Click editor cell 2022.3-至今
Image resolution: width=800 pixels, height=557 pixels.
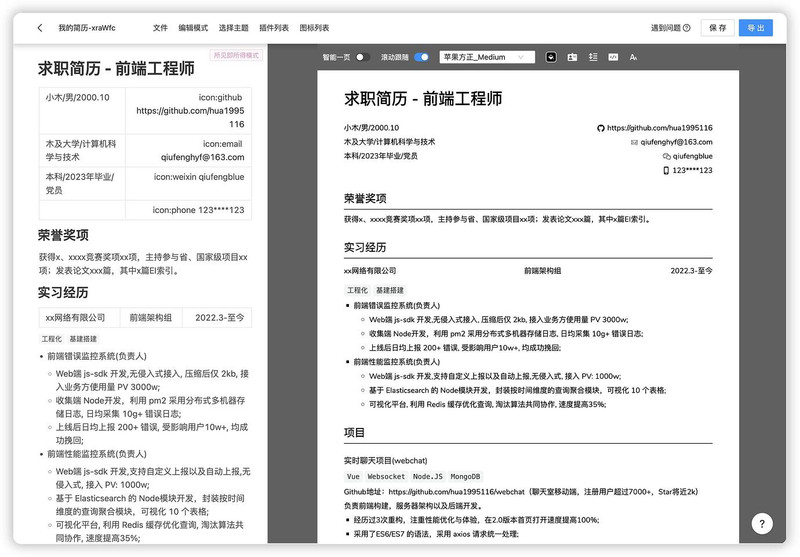click(217, 318)
